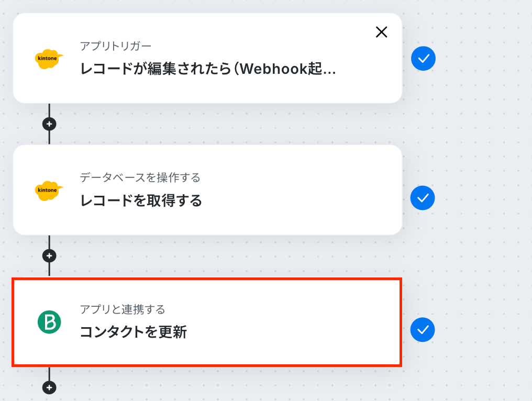Image resolution: width=532 pixels, height=401 pixels.
Task: Open the コンタクトを更新 step title
Action: coord(133,332)
